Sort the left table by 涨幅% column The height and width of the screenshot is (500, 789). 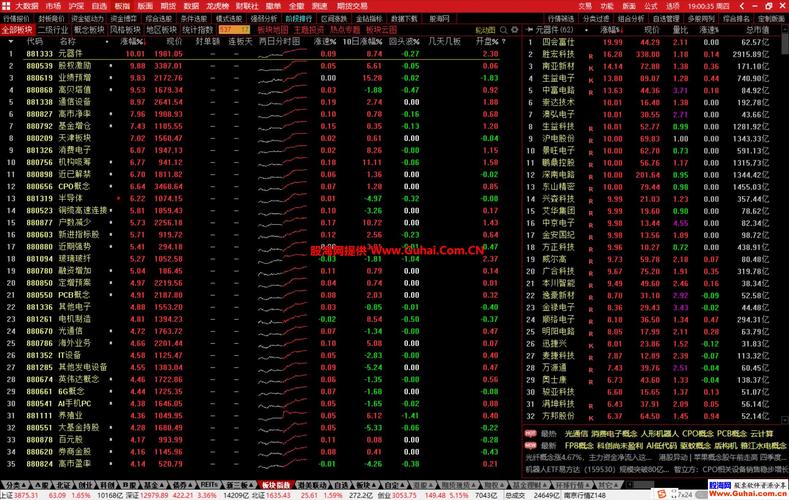132,42
